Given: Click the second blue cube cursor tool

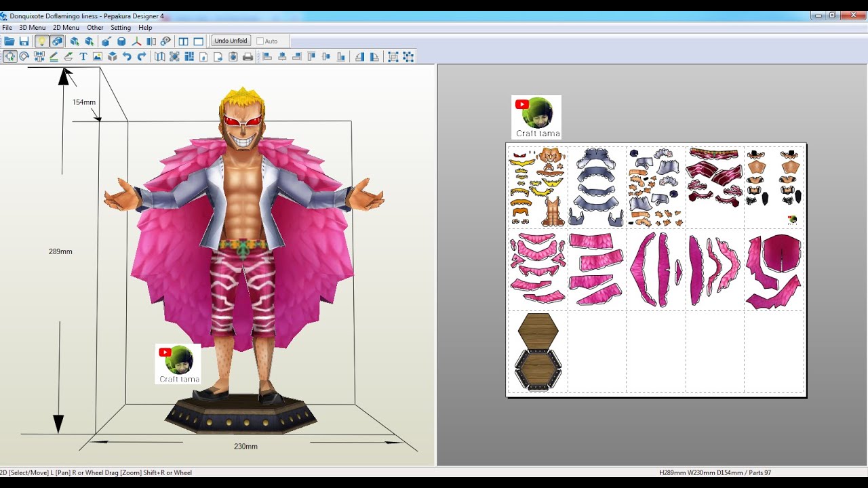Looking at the screenshot, I should click(90, 41).
